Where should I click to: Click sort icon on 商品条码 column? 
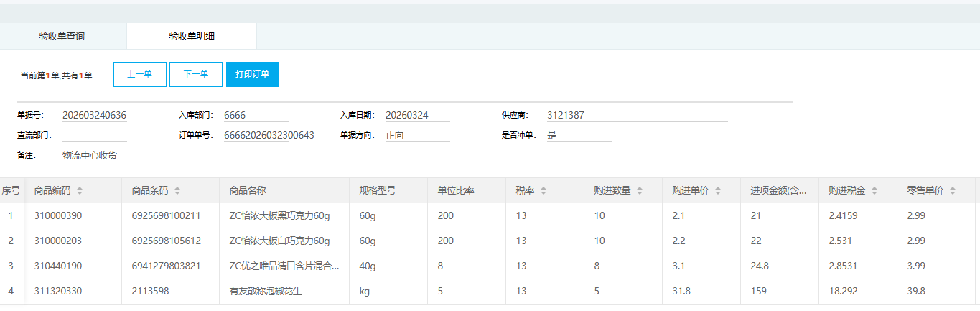[177, 191]
